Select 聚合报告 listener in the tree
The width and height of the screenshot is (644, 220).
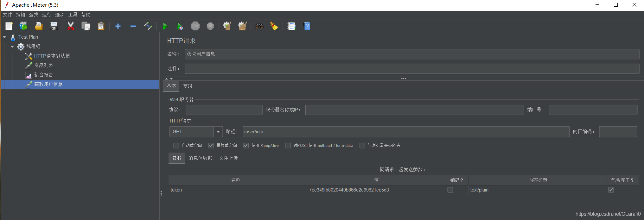tap(44, 75)
